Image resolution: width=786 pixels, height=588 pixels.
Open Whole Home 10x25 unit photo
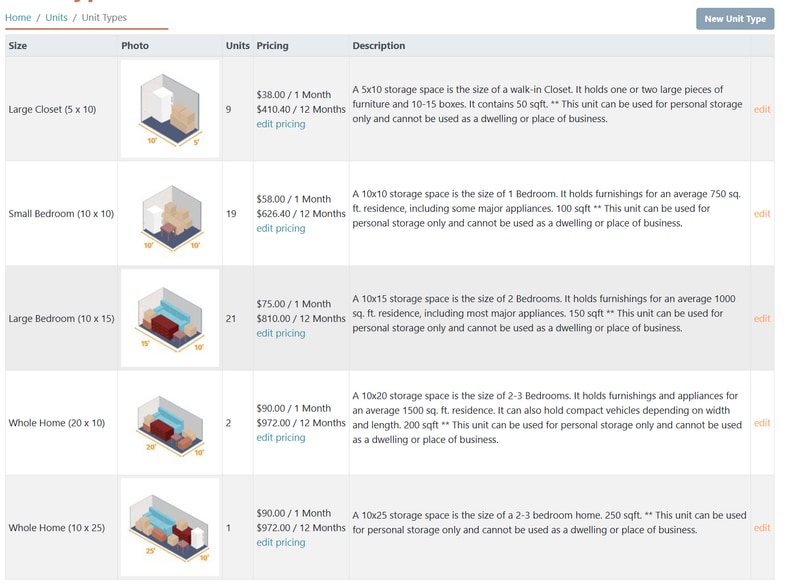[x=170, y=527]
